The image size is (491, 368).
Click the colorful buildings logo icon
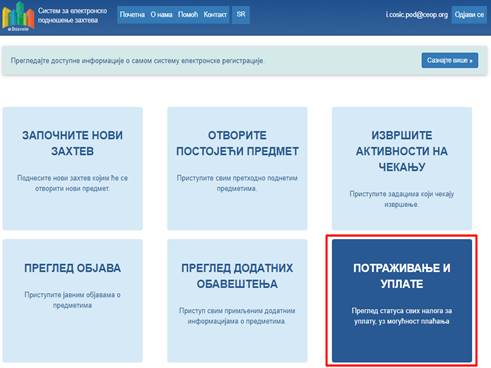click(x=18, y=16)
